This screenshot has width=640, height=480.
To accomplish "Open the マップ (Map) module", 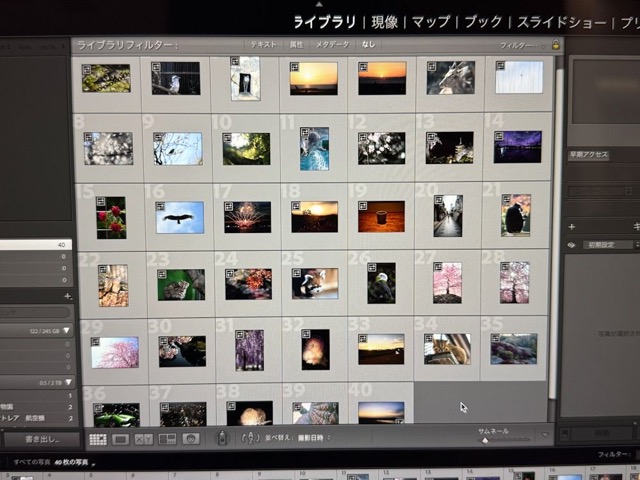I will coord(430,21).
